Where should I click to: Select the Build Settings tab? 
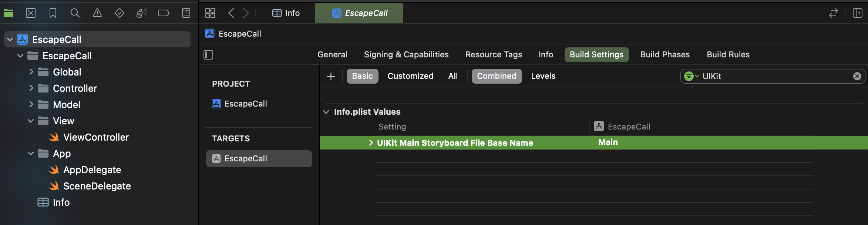click(x=596, y=55)
